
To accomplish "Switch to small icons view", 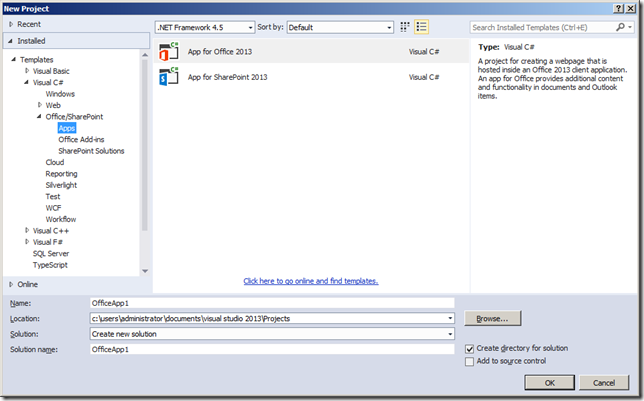I will (x=405, y=27).
